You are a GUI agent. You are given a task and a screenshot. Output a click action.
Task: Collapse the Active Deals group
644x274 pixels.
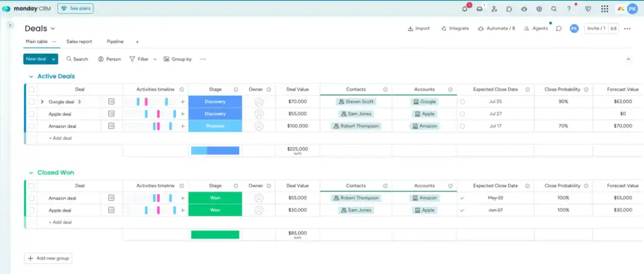[31, 76]
